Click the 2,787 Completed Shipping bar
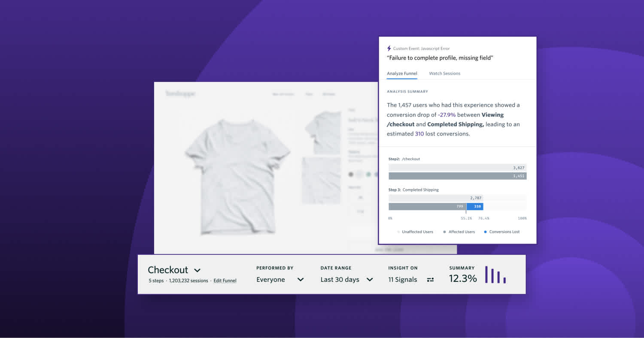This screenshot has height=338, width=644. 436,198
